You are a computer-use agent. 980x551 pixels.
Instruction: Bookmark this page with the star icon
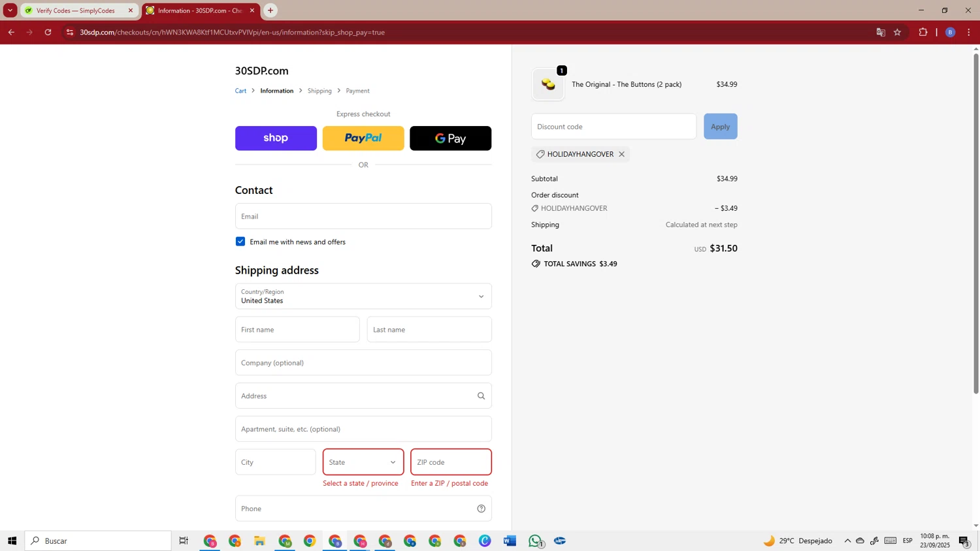[x=898, y=32]
